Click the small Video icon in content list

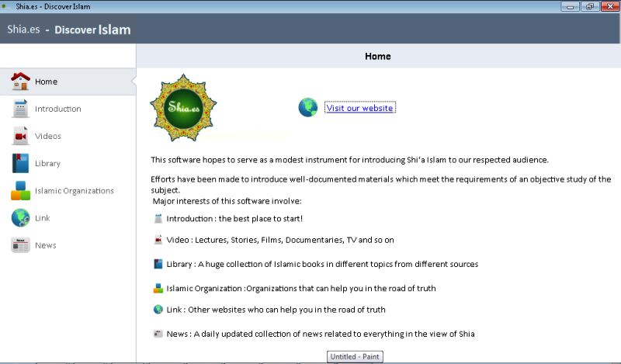pyautogui.click(x=158, y=240)
